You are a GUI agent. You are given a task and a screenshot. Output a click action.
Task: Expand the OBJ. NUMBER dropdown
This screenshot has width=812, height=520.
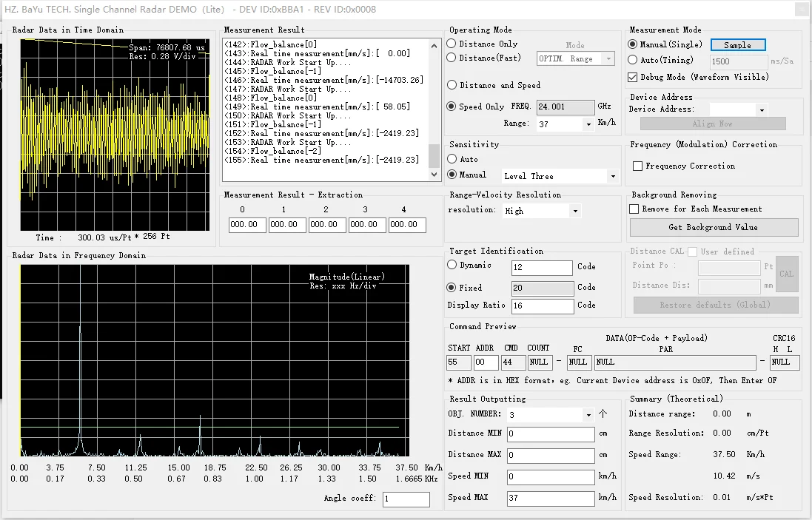(x=588, y=415)
